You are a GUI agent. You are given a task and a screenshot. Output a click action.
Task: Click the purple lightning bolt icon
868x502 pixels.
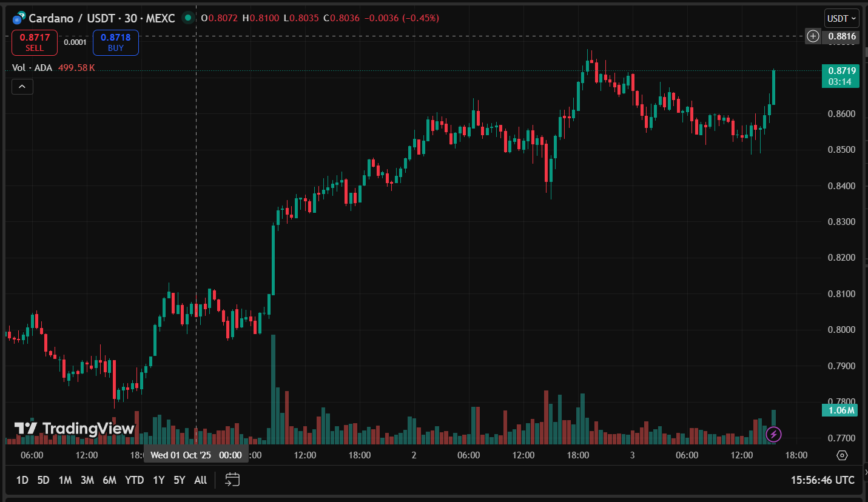[x=773, y=434]
